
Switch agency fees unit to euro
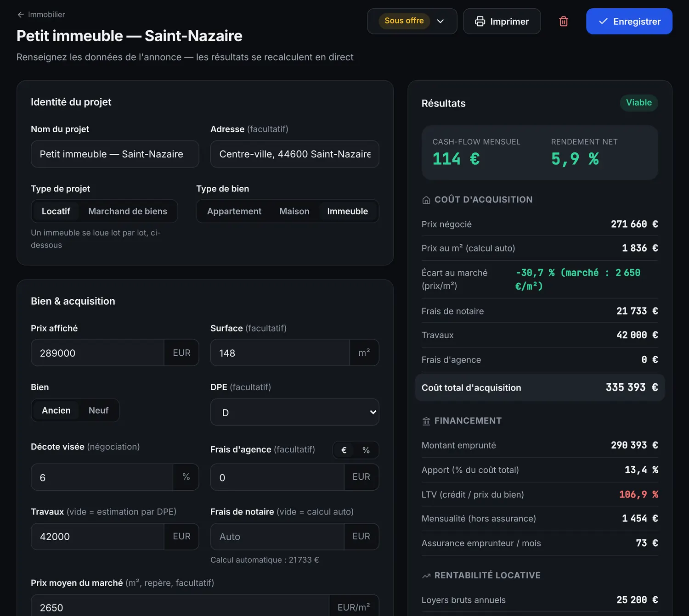(344, 450)
